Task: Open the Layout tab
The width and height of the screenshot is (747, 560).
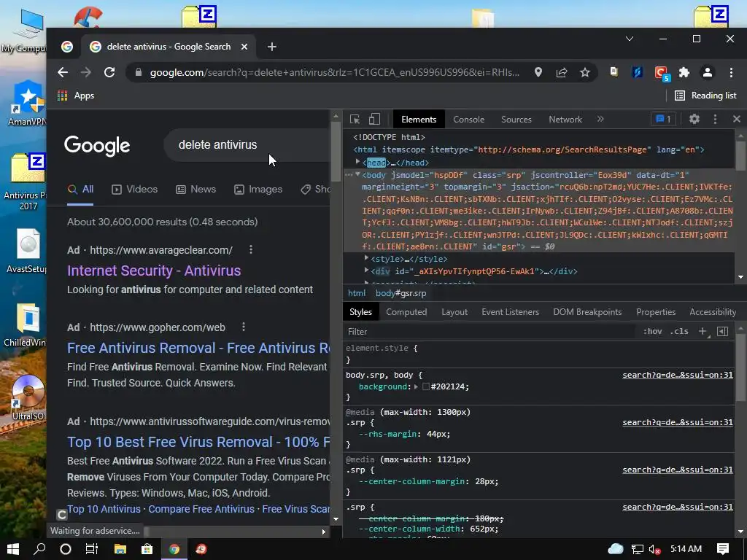Action: (x=454, y=312)
